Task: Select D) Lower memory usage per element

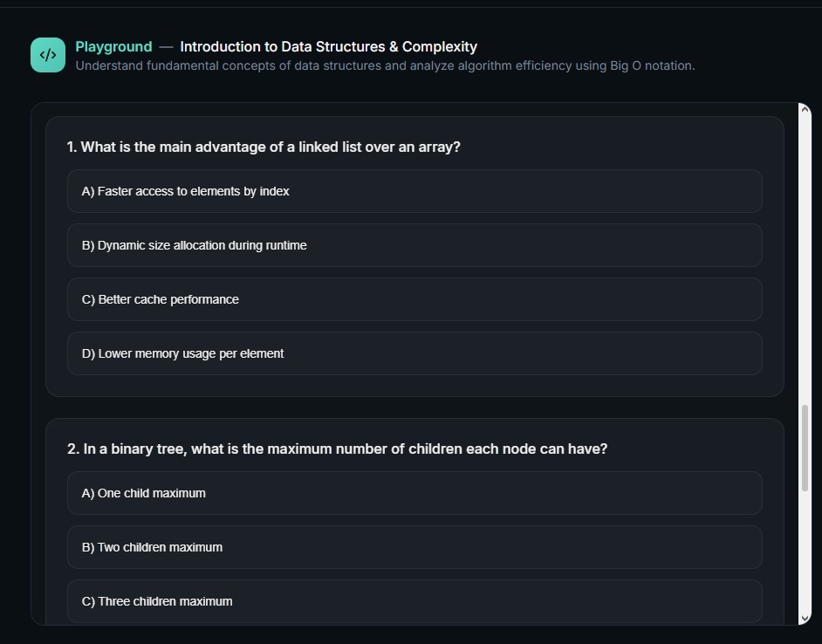Action: click(414, 353)
